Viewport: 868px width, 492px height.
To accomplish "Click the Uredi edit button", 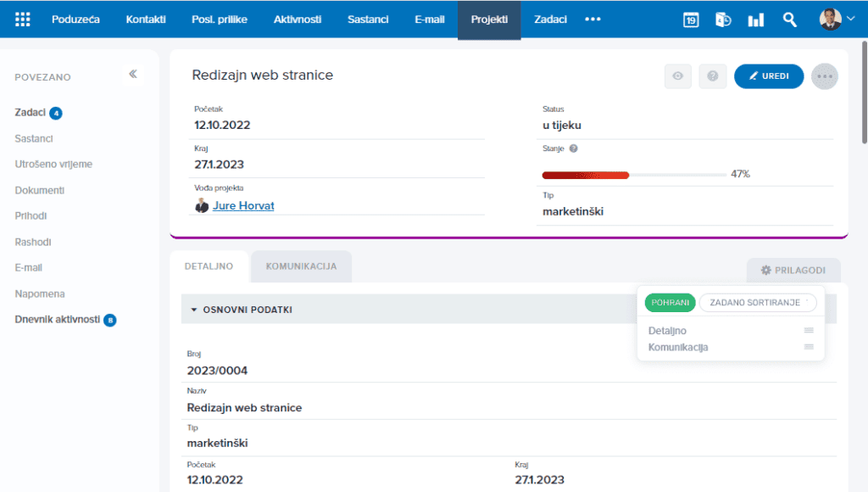I will 768,75.
